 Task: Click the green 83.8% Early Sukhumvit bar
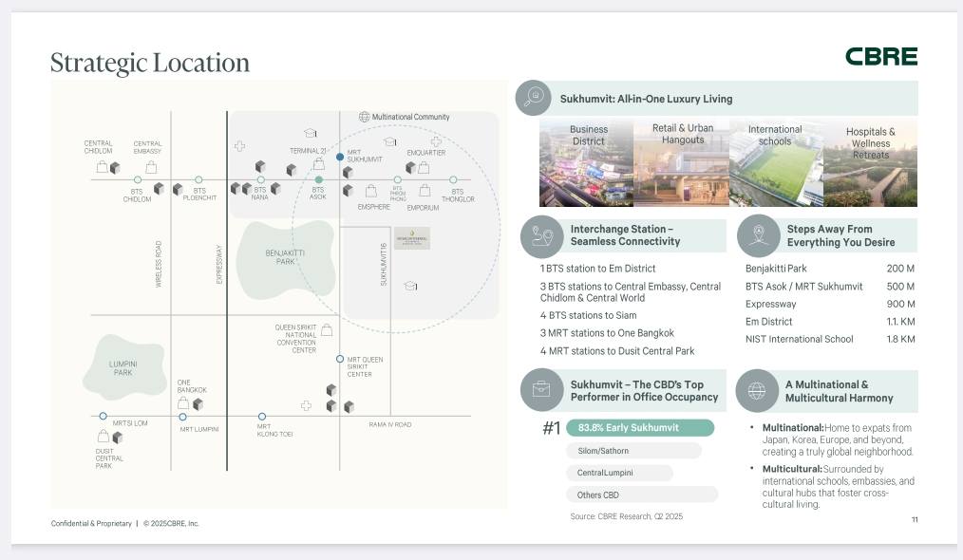click(x=640, y=428)
